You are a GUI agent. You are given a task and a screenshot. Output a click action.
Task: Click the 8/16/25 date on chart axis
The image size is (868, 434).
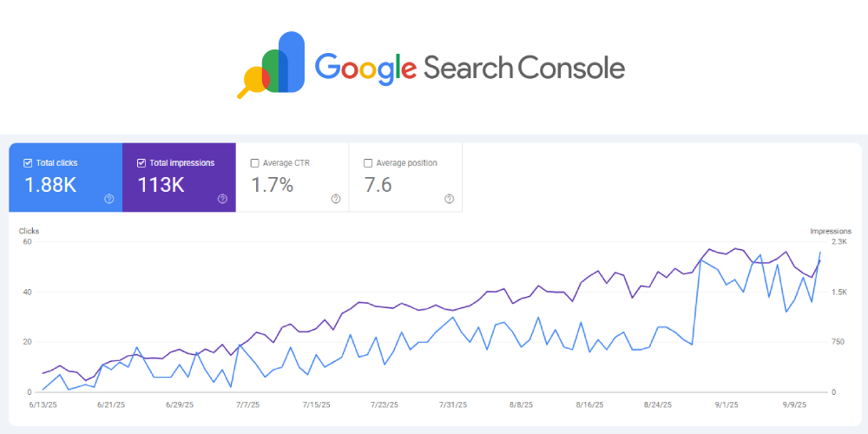[x=588, y=404]
